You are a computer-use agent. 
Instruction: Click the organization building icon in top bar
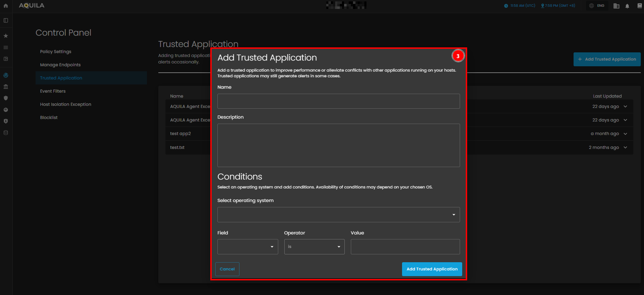point(617,6)
